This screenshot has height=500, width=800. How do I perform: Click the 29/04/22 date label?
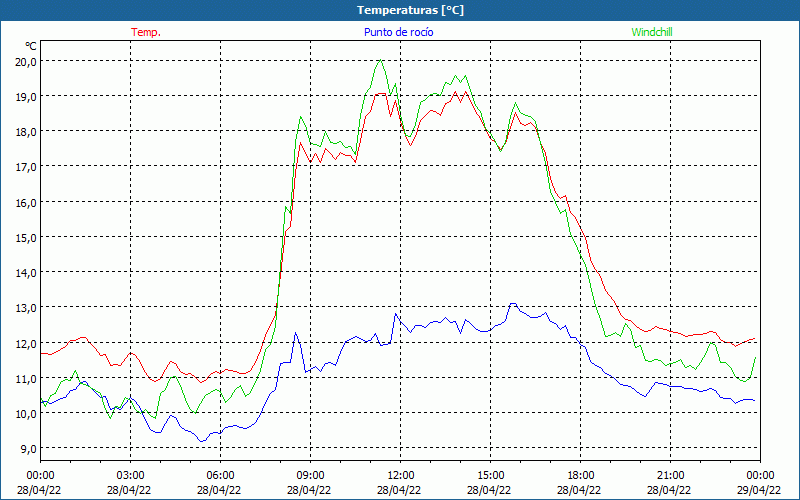(x=759, y=490)
